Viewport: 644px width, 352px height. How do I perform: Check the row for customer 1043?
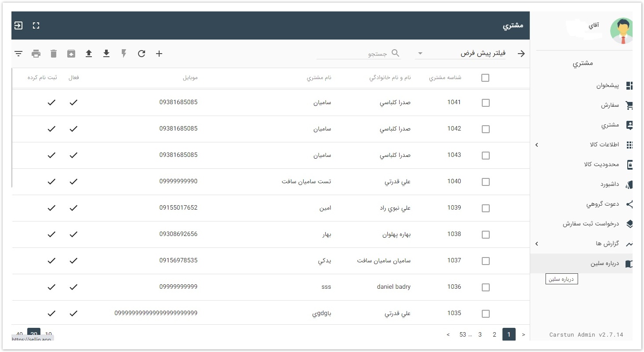point(485,155)
